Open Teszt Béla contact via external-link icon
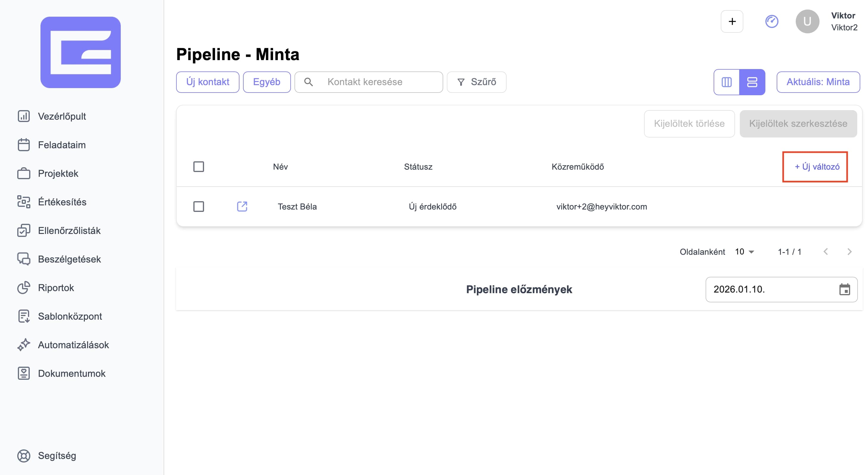Image resolution: width=868 pixels, height=475 pixels. click(x=242, y=206)
